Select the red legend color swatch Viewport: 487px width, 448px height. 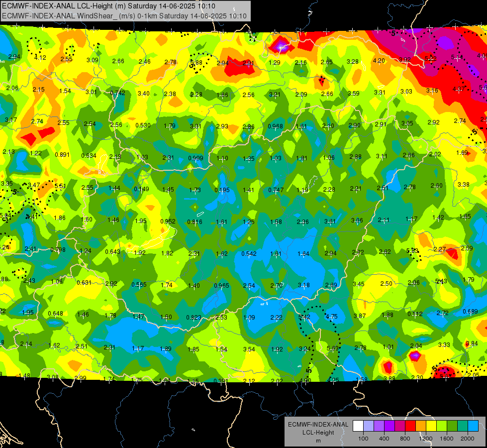410,426
